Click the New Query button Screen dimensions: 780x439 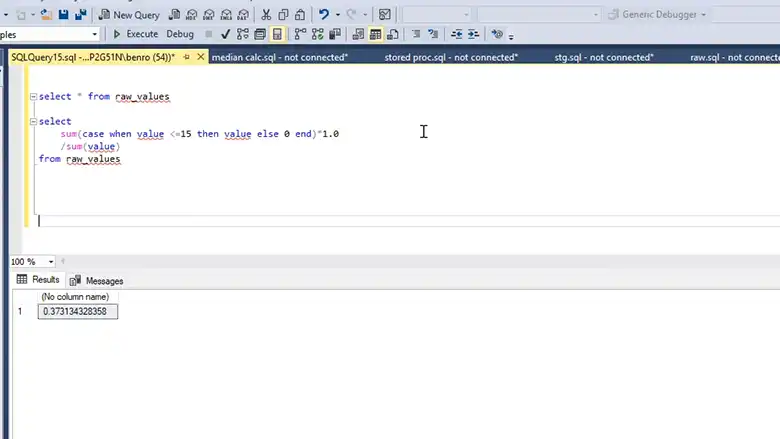pyautogui.click(x=129, y=15)
